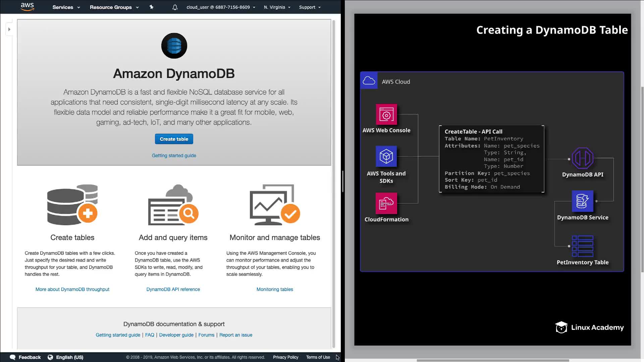Click the CloudFormation icon in diagram
644x362 pixels.
[x=386, y=203]
